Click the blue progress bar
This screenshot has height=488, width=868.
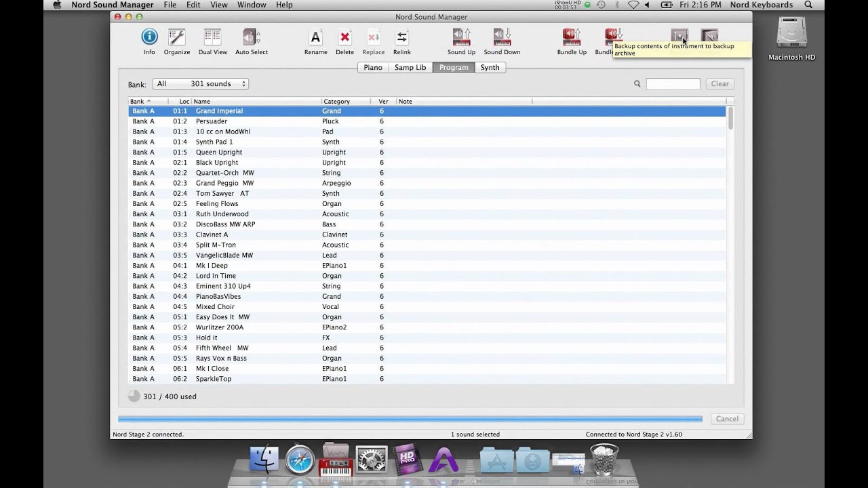tap(410, 419)
